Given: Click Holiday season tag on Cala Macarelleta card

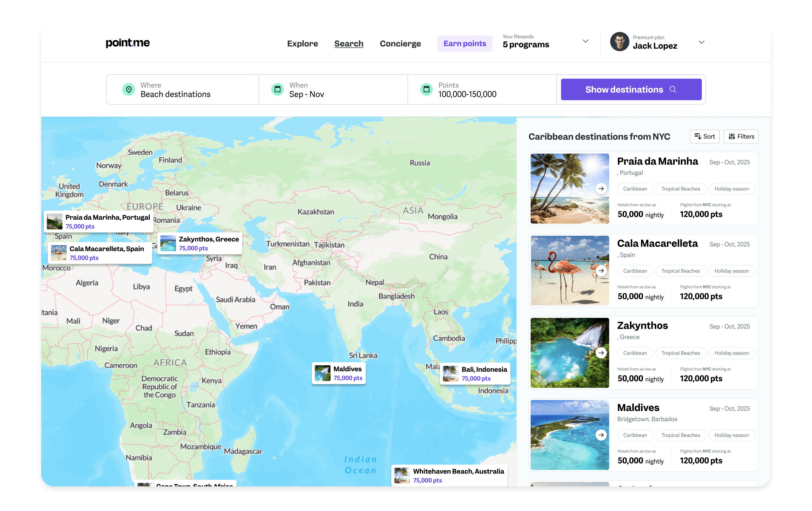Looking at the screenshot, I should (x=731, y=271).
